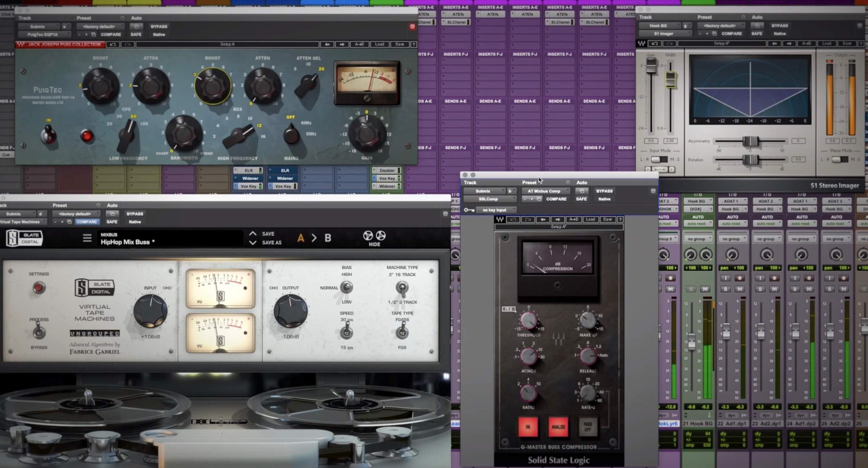Image resolution: width=868 pixels, height=468 pixels.
Task: Click the red target icon on the PuigTec window
Action: pyautogui.click(x=412, y=26)
